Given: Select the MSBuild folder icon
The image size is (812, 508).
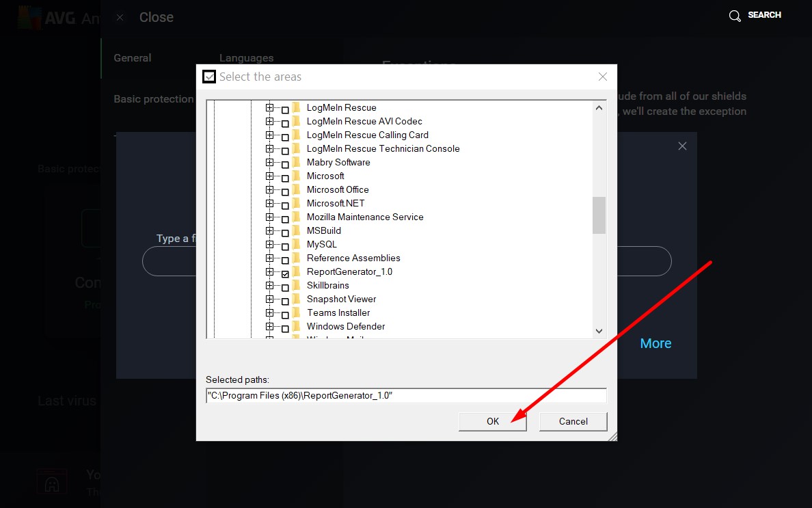Looking at the screenshot, I should [x=296, y=230].
